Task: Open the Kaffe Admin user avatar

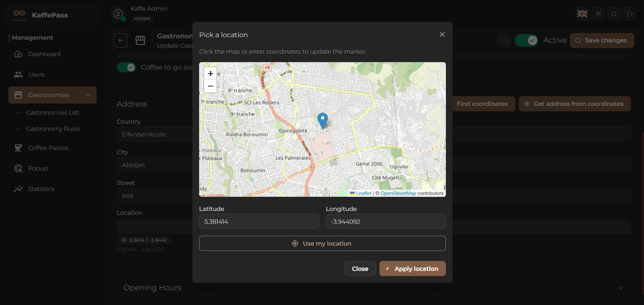Action: point(118,14)
